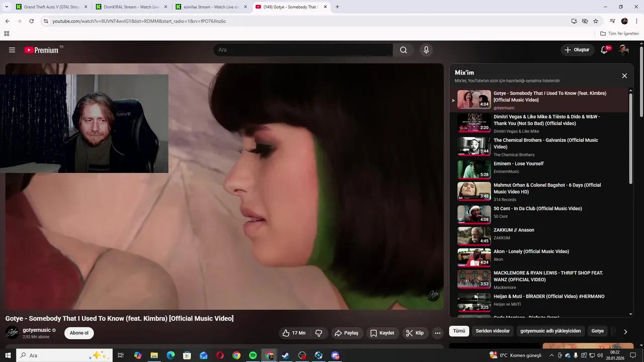Select the Gotye filter chip
The height and width of the screenshot is (362, 644).
[597, 331]
